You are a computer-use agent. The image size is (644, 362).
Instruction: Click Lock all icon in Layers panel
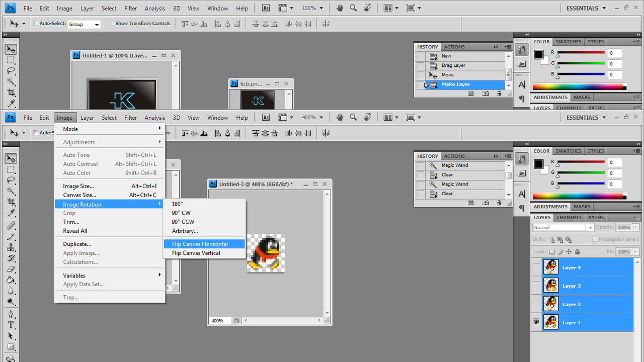pos(577,251)
